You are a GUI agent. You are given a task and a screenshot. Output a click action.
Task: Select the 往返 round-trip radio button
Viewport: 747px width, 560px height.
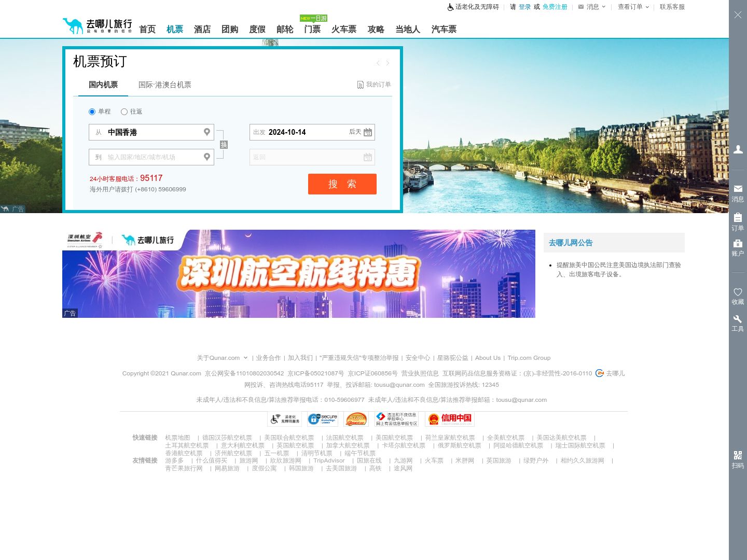tap(124, 111)
